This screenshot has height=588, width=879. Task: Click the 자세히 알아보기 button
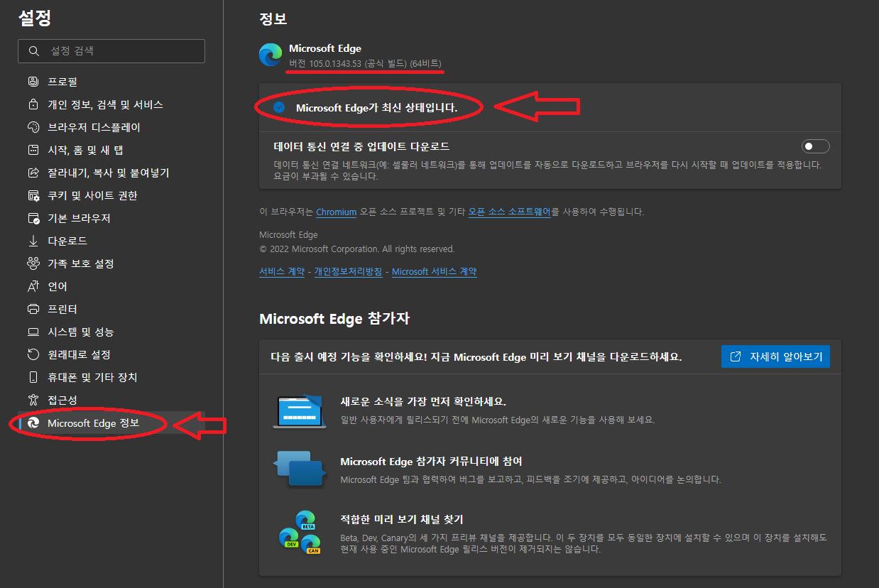point(775,356)
